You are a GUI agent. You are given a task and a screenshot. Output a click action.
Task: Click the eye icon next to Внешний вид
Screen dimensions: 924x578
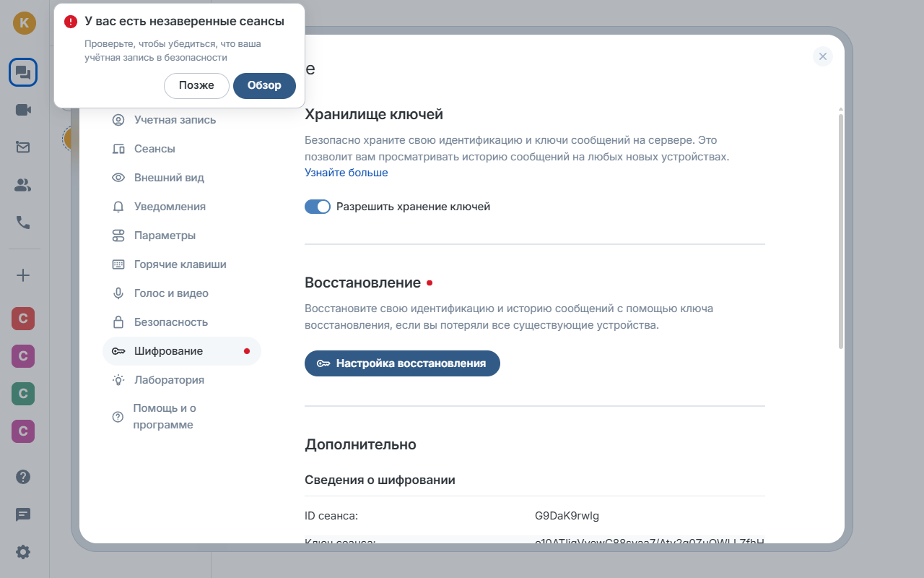coord(118,178)
